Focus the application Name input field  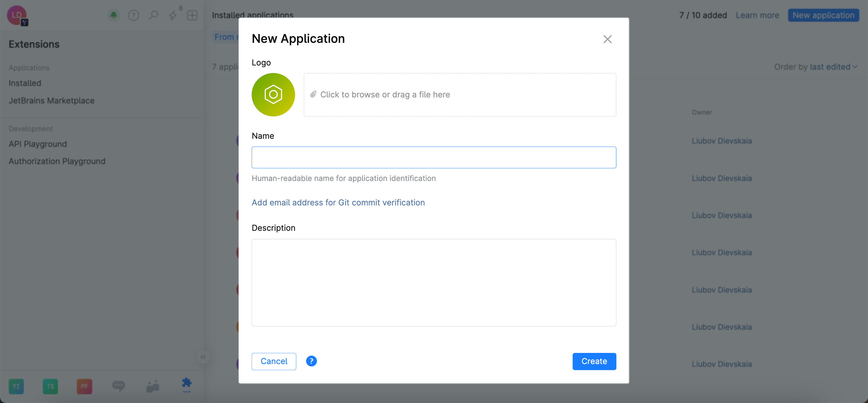pyautogui.click(x=434, y=157)
